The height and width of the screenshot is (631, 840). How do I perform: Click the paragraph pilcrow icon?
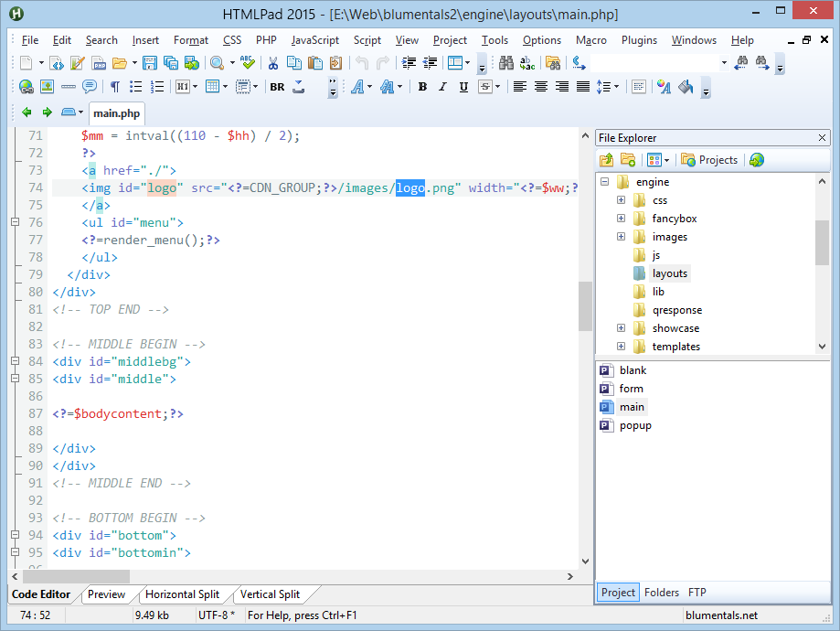pos(114,87)
